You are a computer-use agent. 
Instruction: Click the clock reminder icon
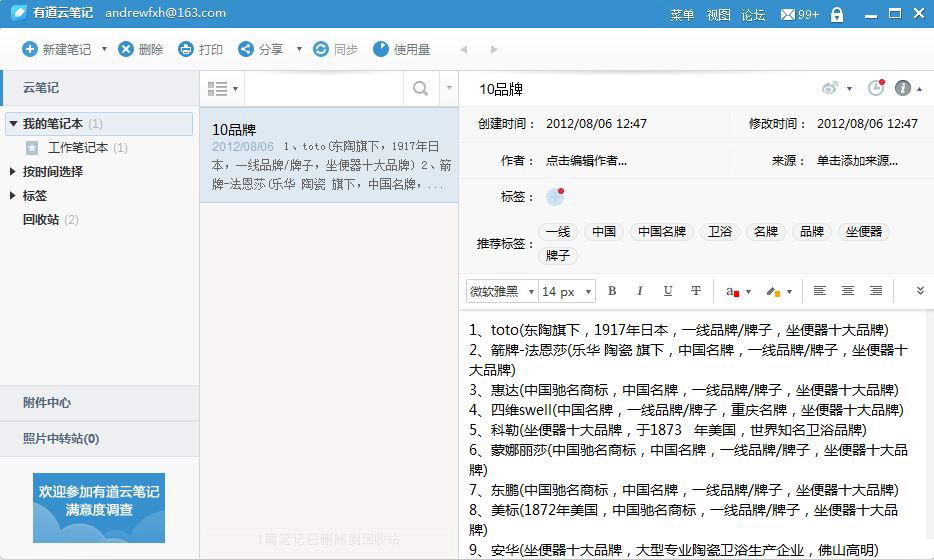(876, 88)
